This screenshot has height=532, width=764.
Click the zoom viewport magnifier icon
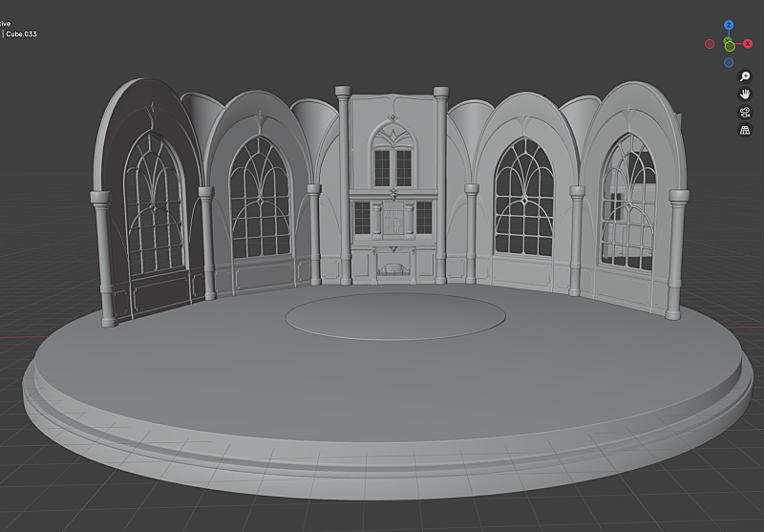(x=745, y=76)
